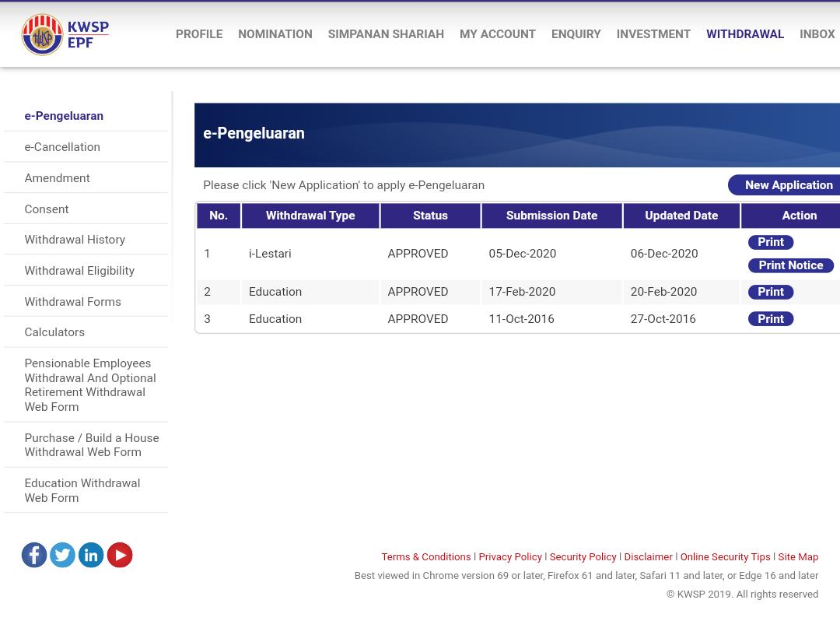Open the INVESTMENT menu
Screen dimensions: 840x621
click(653, 34)
